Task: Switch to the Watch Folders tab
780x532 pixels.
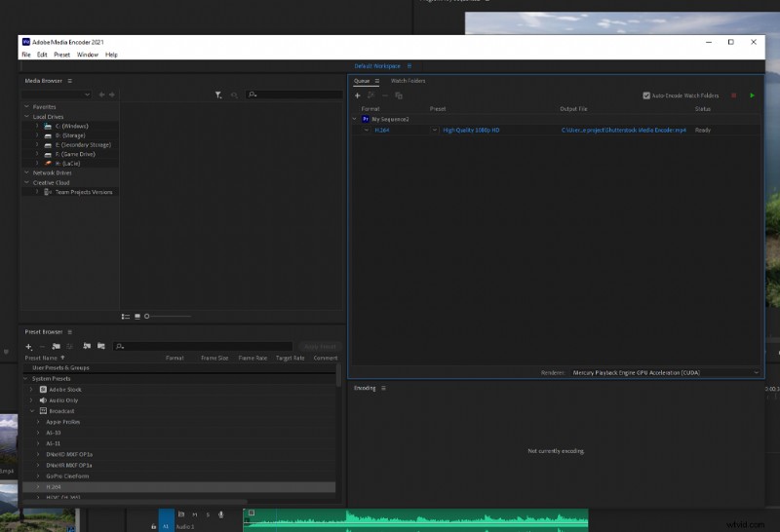Action: (x=408, y=81)
